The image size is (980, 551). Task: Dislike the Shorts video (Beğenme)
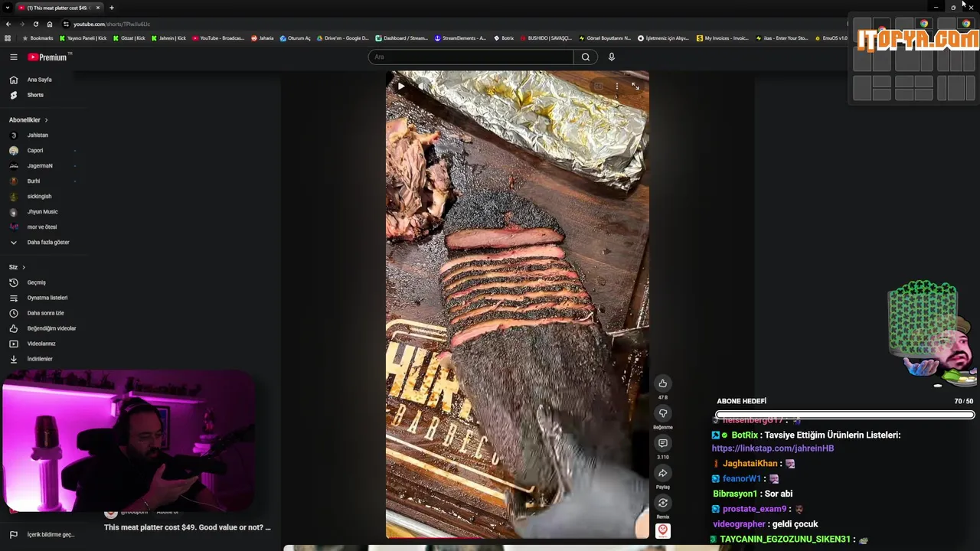tap(663, 413)
